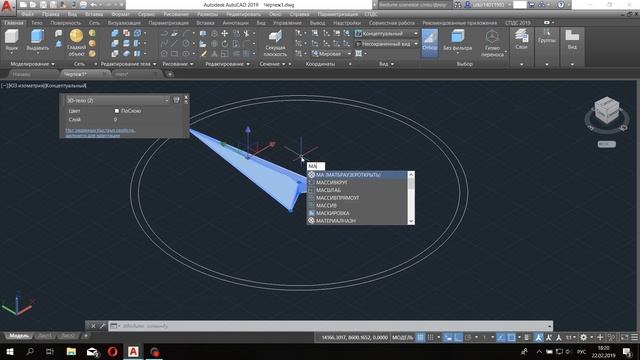Click the Undo arrow in quick access toolbar
Screen dimensions: 640x360
tap(93, 5)
